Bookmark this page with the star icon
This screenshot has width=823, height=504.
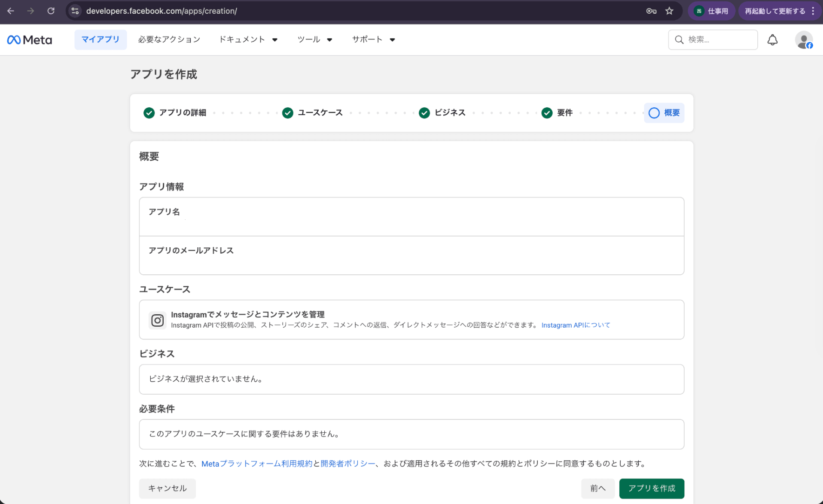point(669,11)
